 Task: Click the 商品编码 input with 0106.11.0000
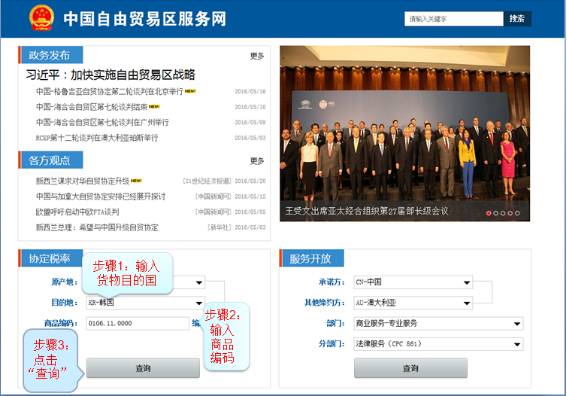click(x=138, y=323)
